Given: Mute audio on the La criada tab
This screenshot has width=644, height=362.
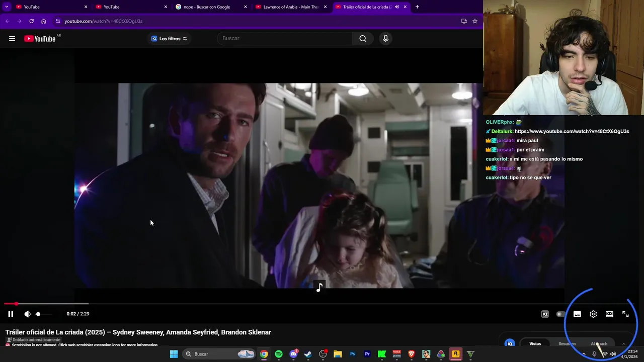Looking at the screenshot, I should [397, 7].
